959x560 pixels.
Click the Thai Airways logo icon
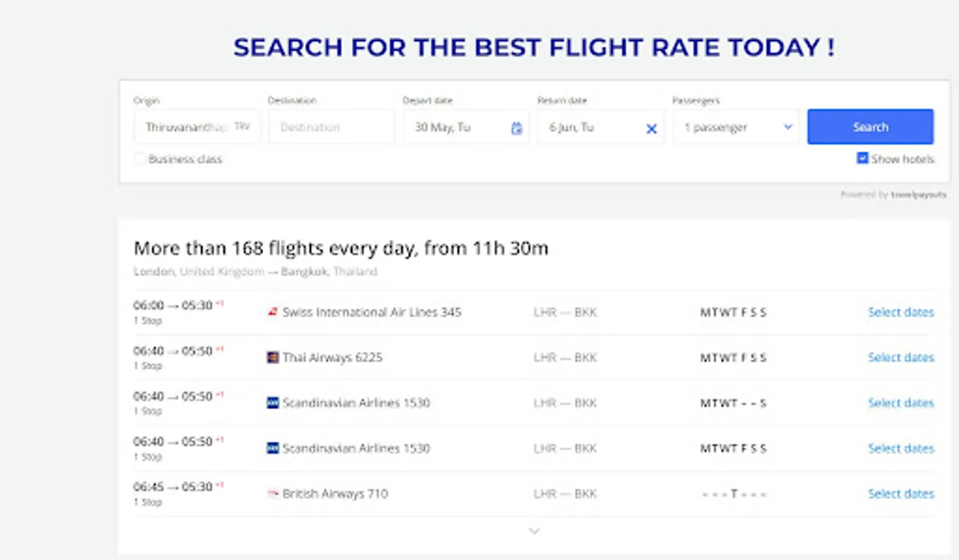(273, 357)
